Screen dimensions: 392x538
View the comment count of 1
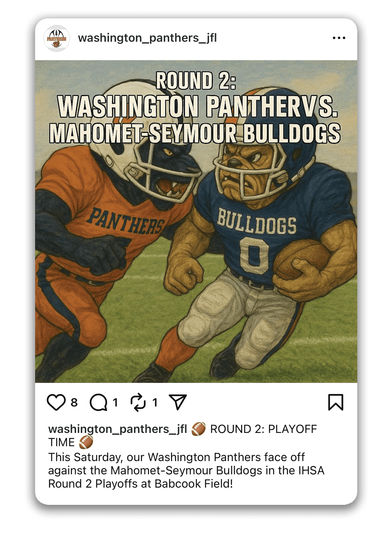(x=115, y=403)
